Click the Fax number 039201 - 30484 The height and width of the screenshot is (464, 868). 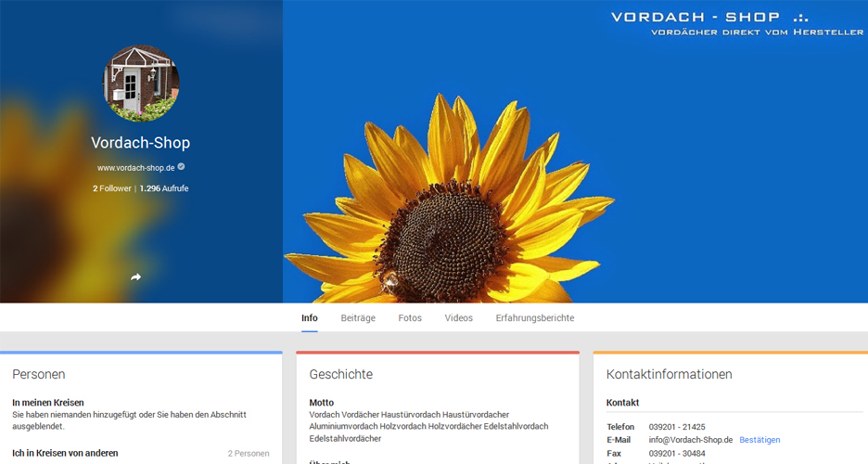pyautogui.click(x=677, y=454)
